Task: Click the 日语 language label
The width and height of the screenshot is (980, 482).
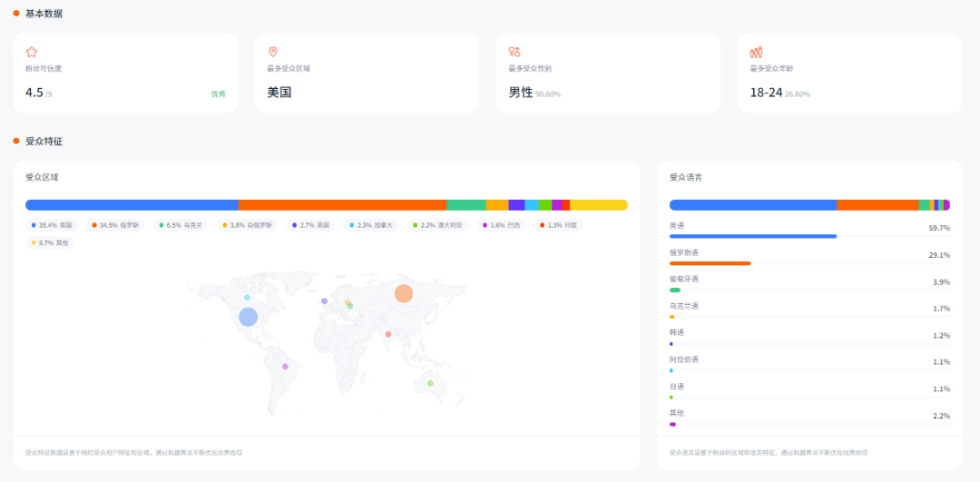Action: pyautogui.click(x=676, y=387)
